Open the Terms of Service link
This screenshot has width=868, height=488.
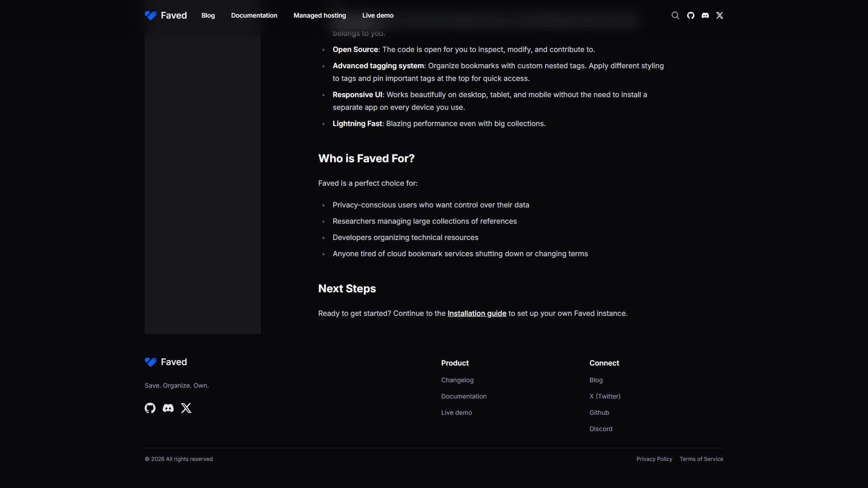pos(701,459)
